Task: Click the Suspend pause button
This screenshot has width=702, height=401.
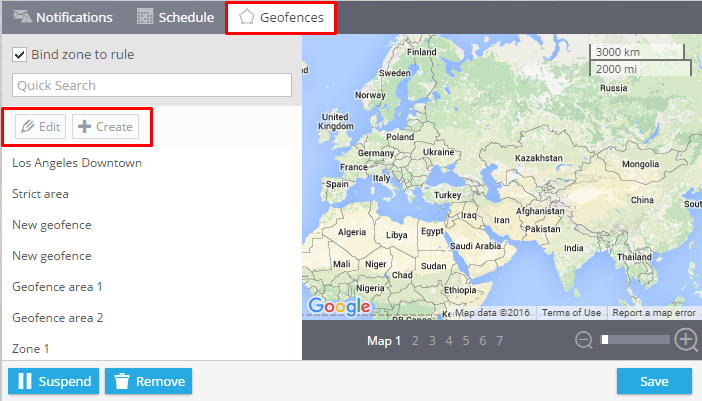Action: (x=53, y=381)
